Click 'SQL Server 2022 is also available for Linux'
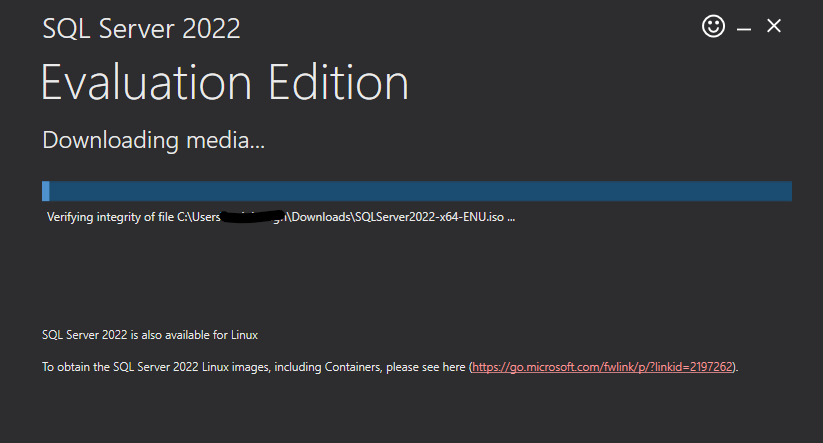The image size is (823, 443). 150,335
